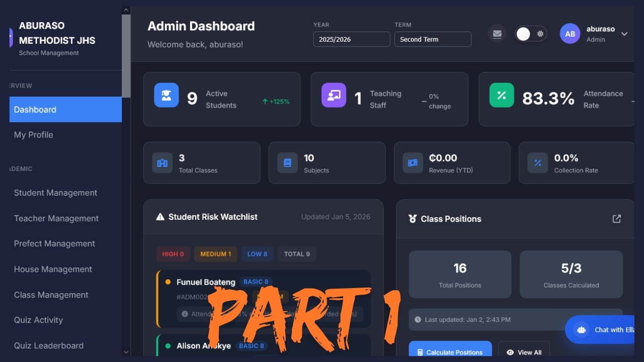
Task: Filter watchlist by MEDIUM 1 badge
Action: pos(216,254)
